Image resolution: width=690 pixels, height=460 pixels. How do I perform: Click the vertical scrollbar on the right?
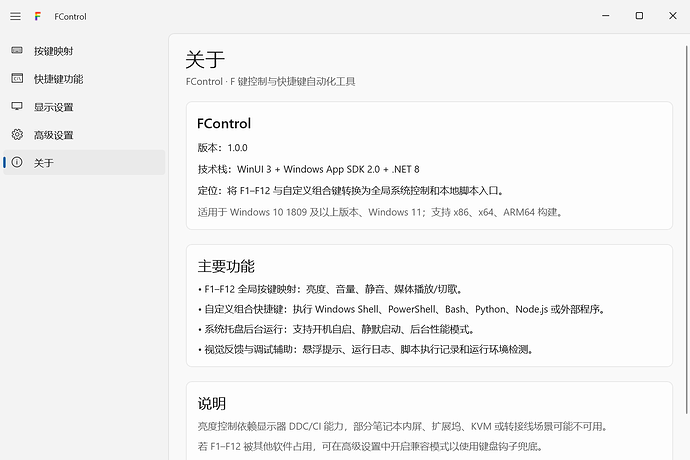click(x=686, y=229)
